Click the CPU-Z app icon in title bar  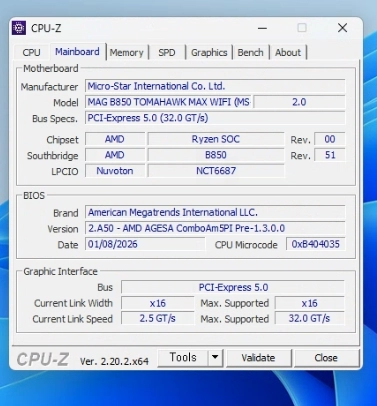pos(19,28)
